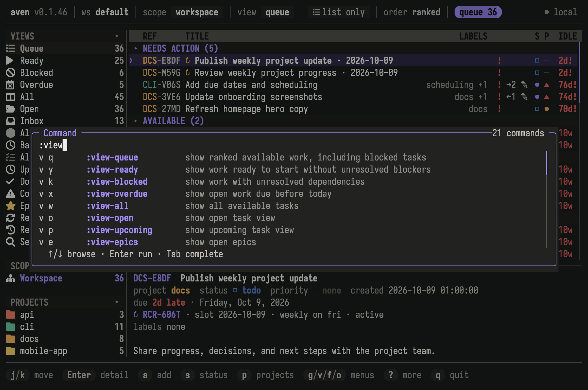Image resolution: width=588 pixels, height=390 pixels.
Task: Collapse the VIEWS section arrow
Action: (117, 36)
